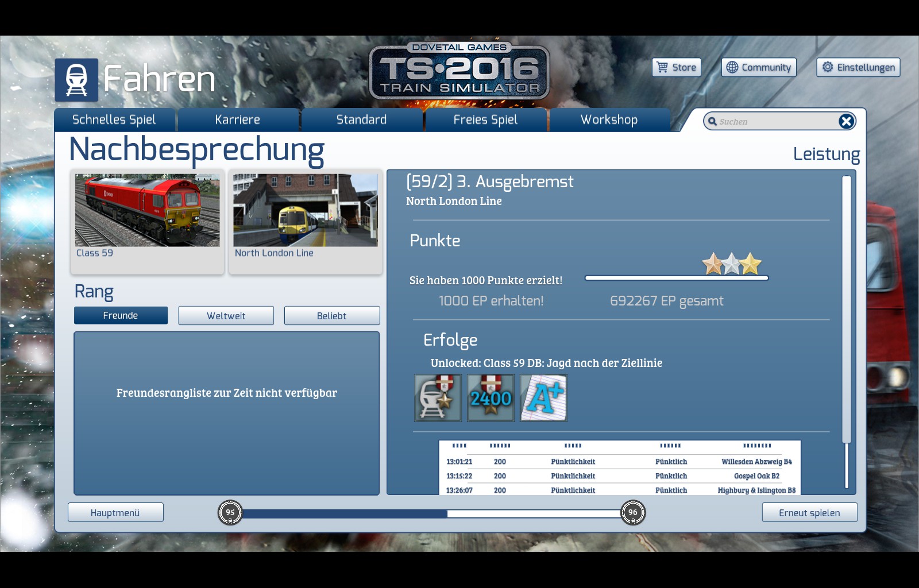Click the train icon beside Fahren
The height and width of the screenshot is (588, 919).
click(76, 80)
